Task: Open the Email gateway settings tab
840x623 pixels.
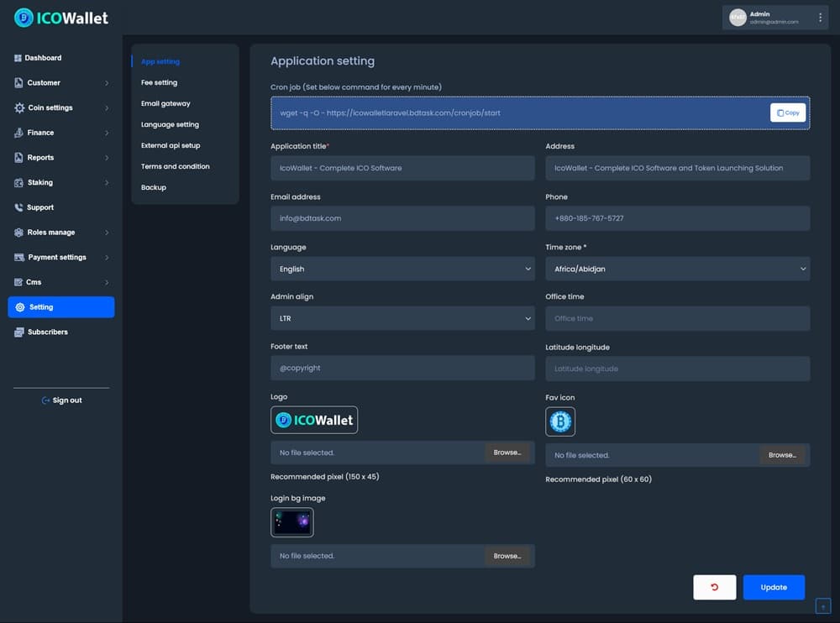Action: [165, 103]
